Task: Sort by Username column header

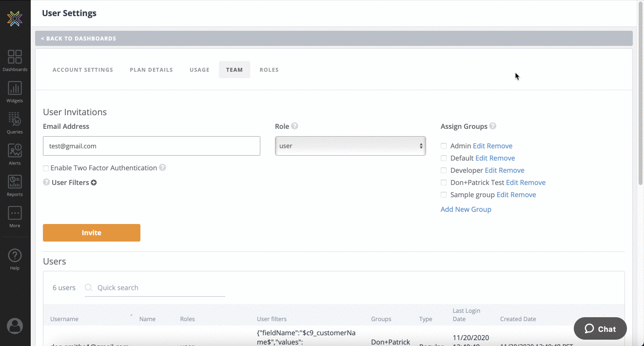Action: [x=64, y=319]
